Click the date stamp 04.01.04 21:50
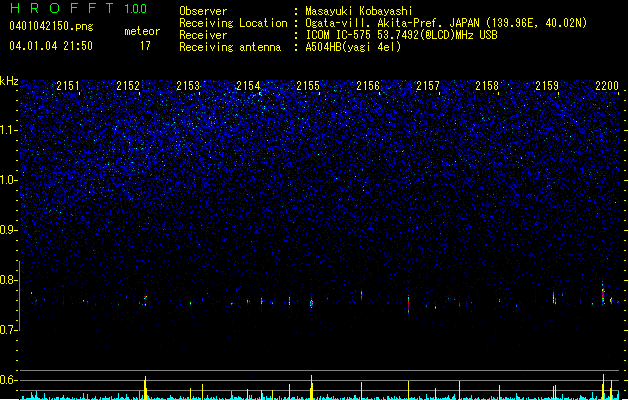Screen dimensions: 629x400 [51, 46]
